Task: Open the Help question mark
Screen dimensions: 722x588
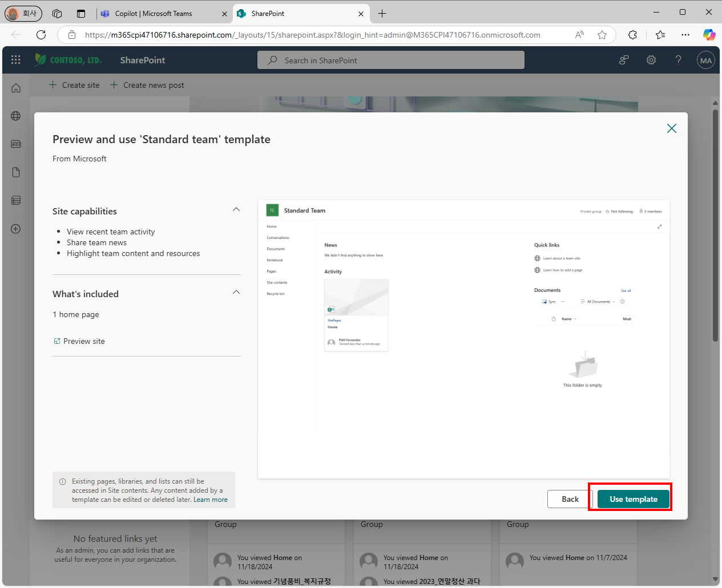Action: click(x=679, y=60)
